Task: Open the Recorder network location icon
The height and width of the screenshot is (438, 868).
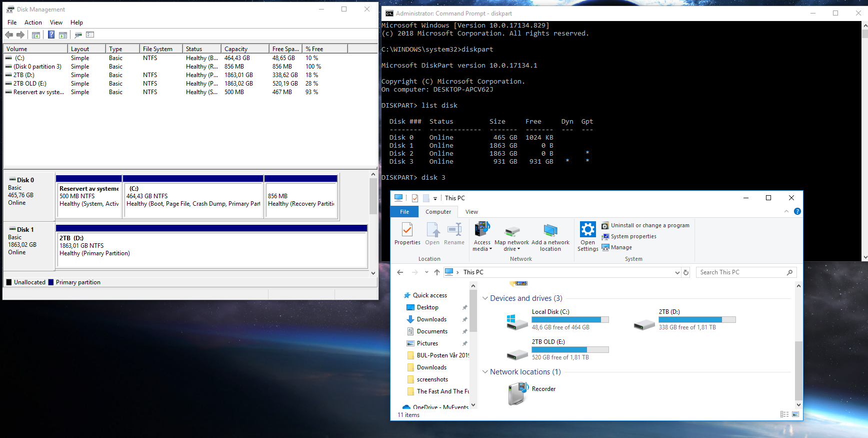Action: click(518, 393)
